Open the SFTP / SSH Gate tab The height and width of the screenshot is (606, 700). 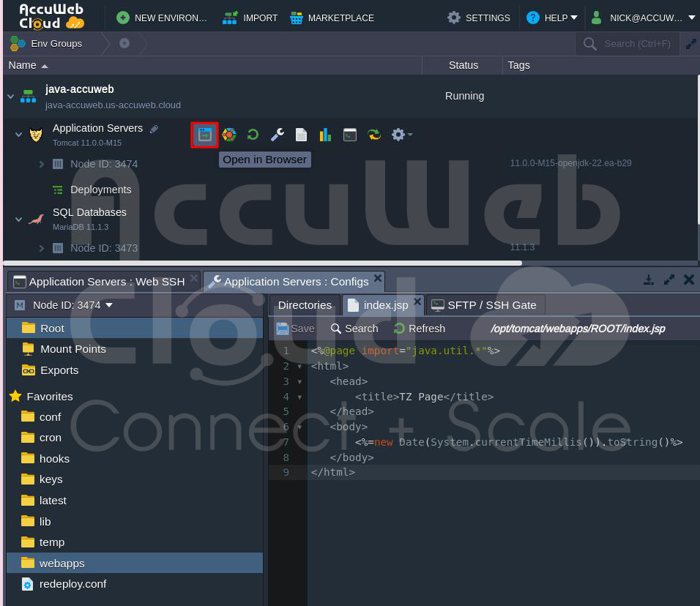click(484, 304)
